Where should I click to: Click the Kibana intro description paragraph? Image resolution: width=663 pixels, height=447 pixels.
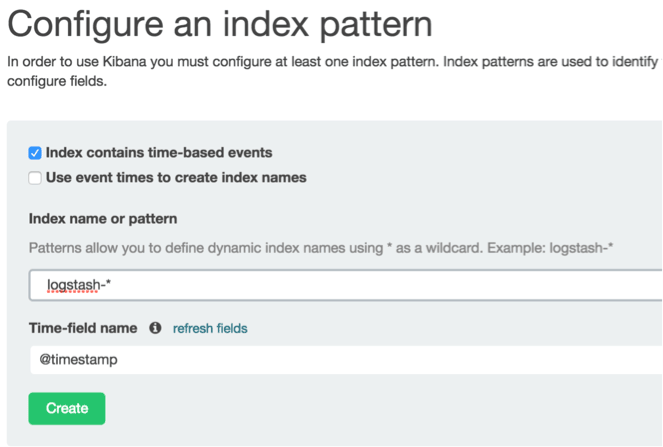pos(335,71)
